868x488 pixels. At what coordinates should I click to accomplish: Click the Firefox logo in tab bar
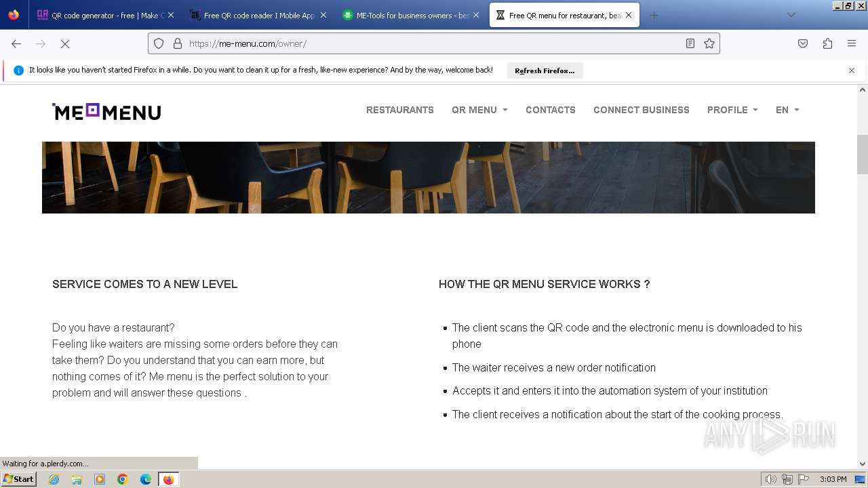coord(14,15)
